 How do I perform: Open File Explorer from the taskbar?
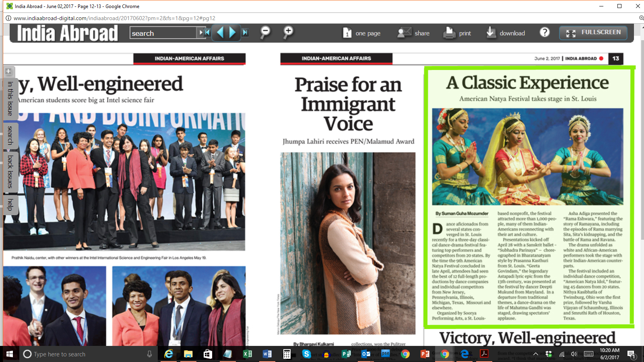[188, 354]
